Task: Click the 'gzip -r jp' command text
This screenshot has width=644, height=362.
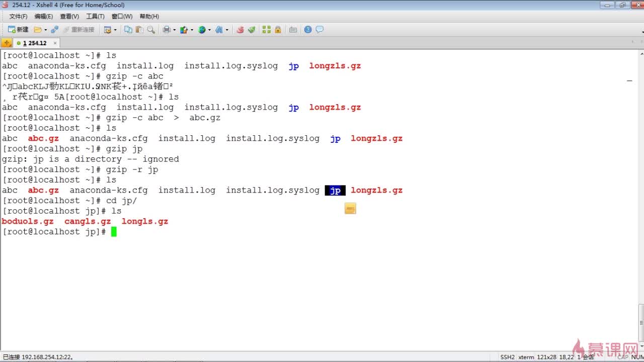Action: click(x=132, y=170)
